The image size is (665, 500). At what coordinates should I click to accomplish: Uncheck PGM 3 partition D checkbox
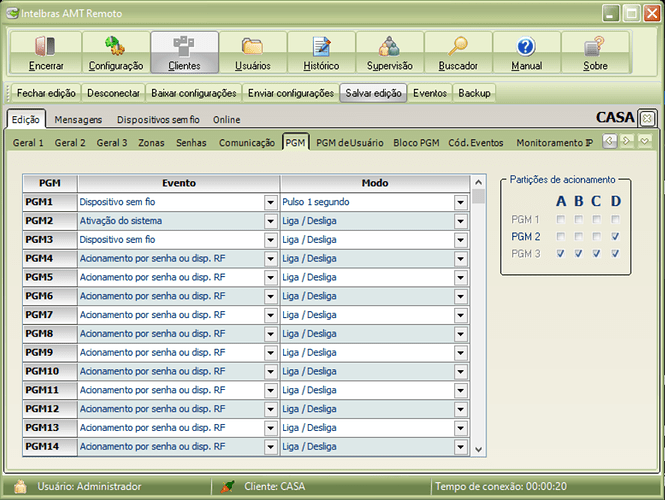click(615, 254)
